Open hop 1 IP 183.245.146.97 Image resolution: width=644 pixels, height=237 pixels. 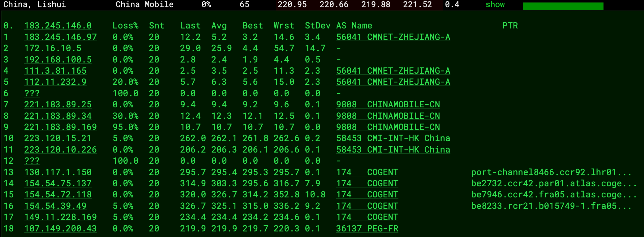pos(61,37)
